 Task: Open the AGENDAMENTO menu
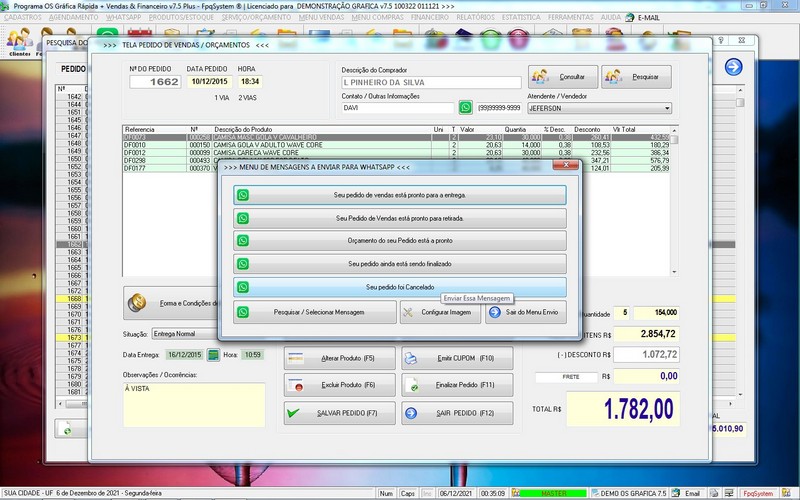74,17
